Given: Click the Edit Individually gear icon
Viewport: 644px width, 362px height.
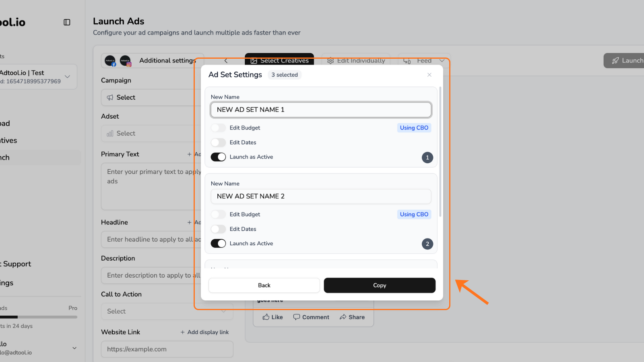Looking at the screenshot, I should (x=330, y=60).
